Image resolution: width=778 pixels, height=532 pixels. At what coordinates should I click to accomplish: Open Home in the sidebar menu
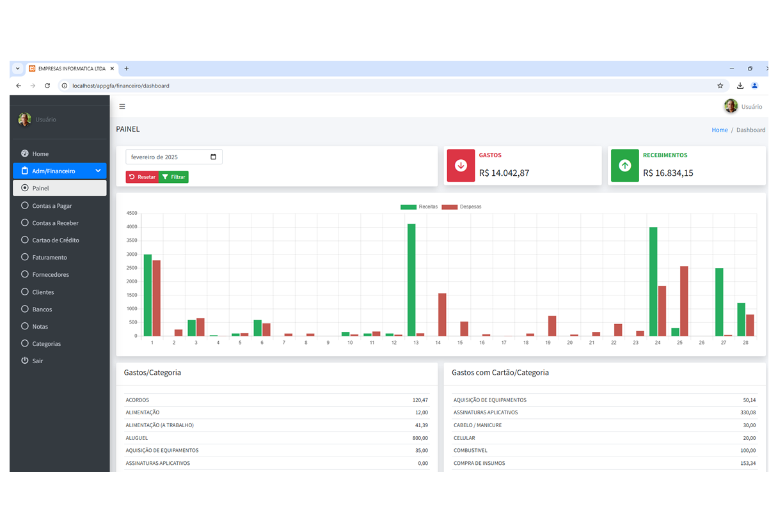(x=40, y=153)
